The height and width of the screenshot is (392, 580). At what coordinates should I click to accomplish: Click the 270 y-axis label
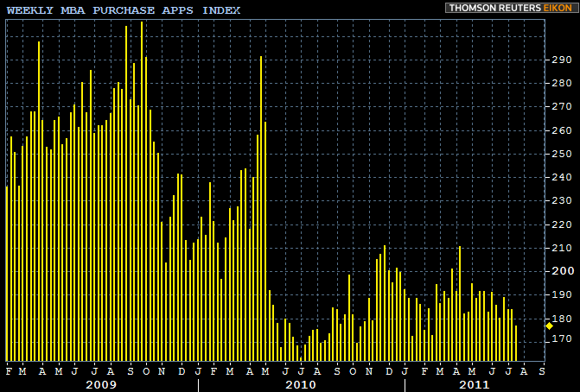tap(561, 107)
